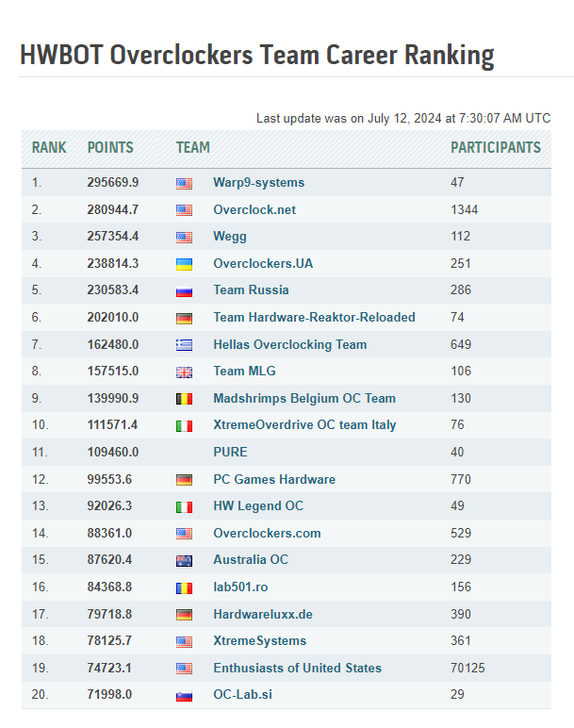Click the Belgian flag beside Madshrimps Belgium OC Team

tap(184, 399)
